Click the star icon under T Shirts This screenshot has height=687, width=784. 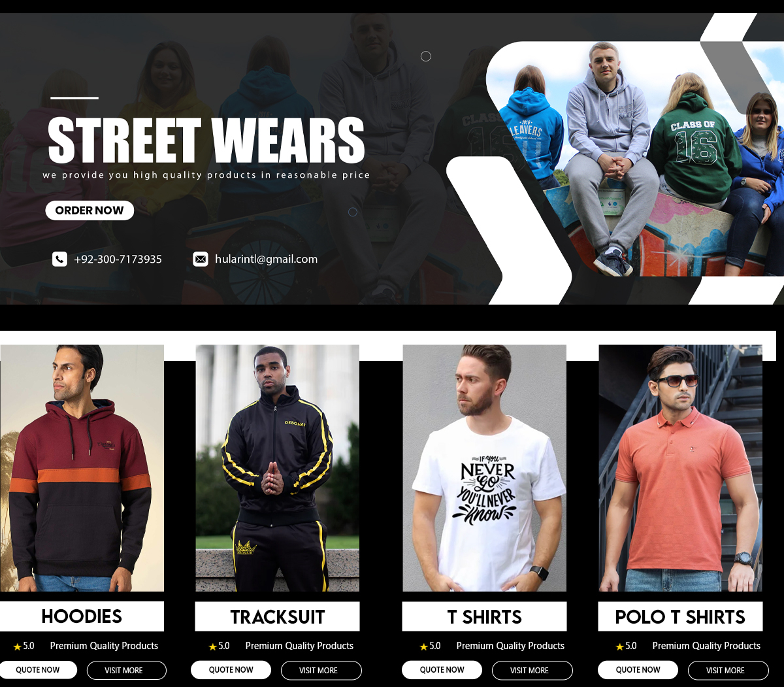tap(423, 646)
